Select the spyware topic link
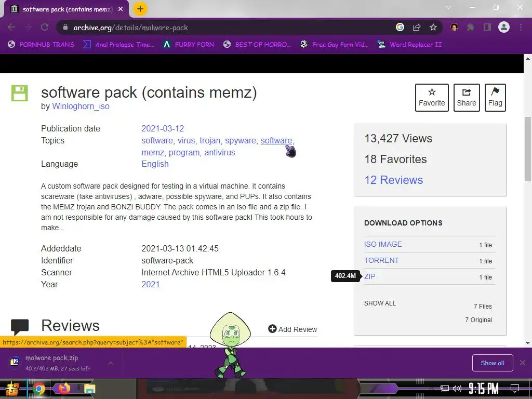 coord(241,140)
